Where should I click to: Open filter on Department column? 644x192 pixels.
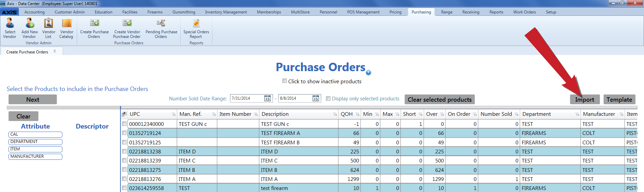tap(577, 114)
